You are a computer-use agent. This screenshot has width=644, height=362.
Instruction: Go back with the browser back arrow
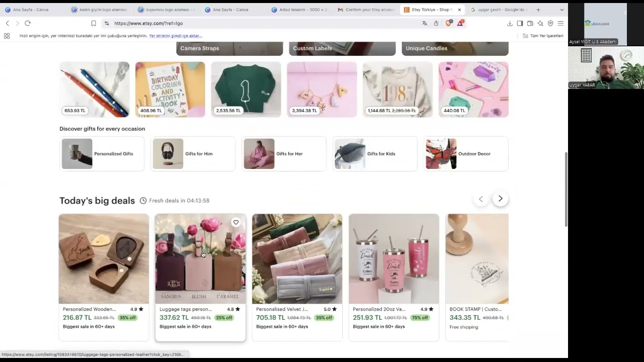pos(7,23)
